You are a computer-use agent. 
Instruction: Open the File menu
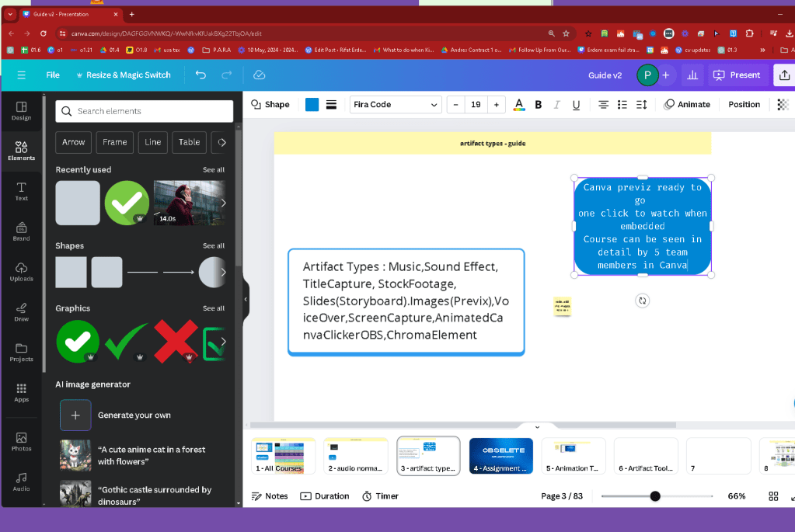[x=53, y=75]
